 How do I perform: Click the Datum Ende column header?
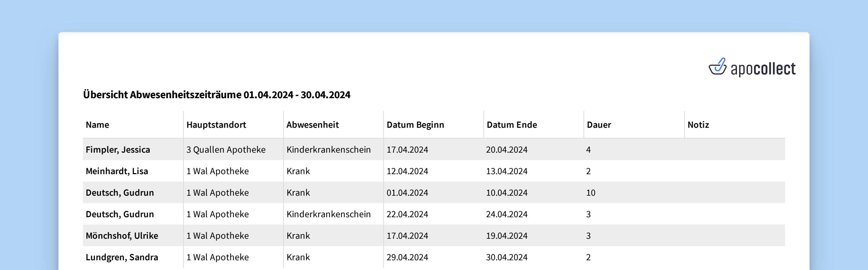coord(512,125)
